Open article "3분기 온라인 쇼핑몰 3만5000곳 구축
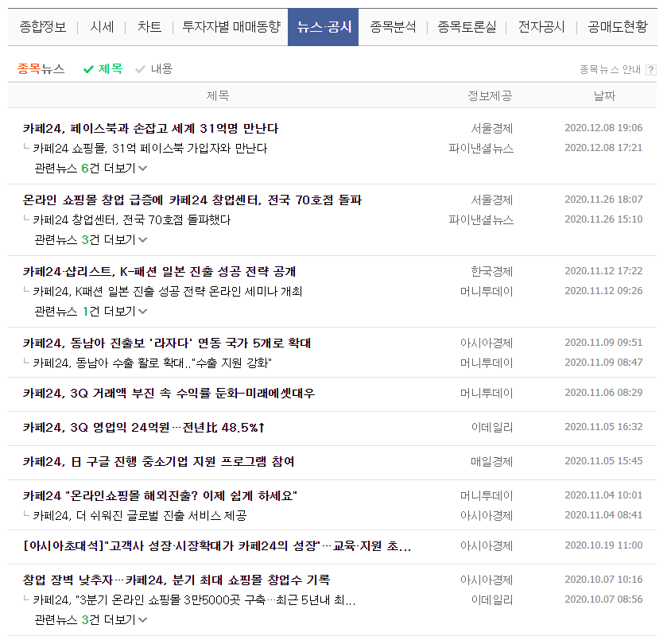The height and width of the screenshot is (644, 667). coord(195,600)
